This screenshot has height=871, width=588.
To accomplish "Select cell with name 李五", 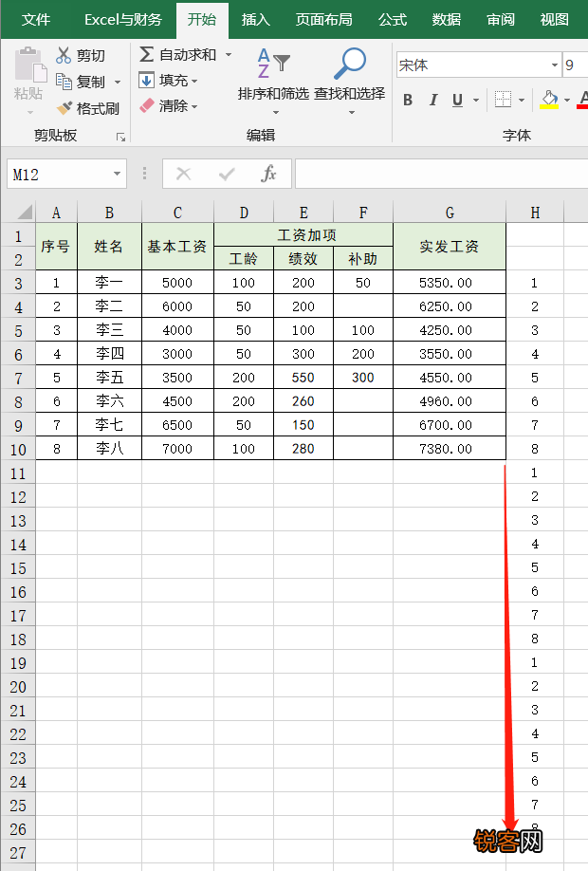I will 109,378.
